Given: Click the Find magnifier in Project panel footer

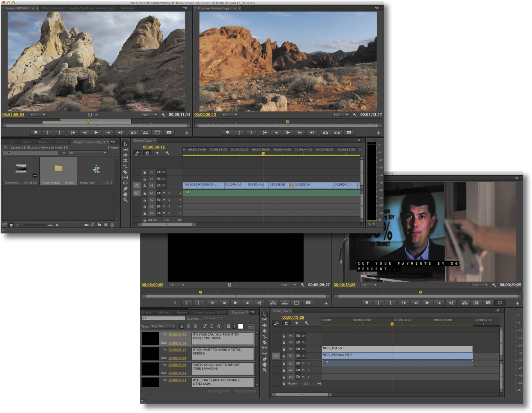Looking at the screenshot, I should [92, 225].
